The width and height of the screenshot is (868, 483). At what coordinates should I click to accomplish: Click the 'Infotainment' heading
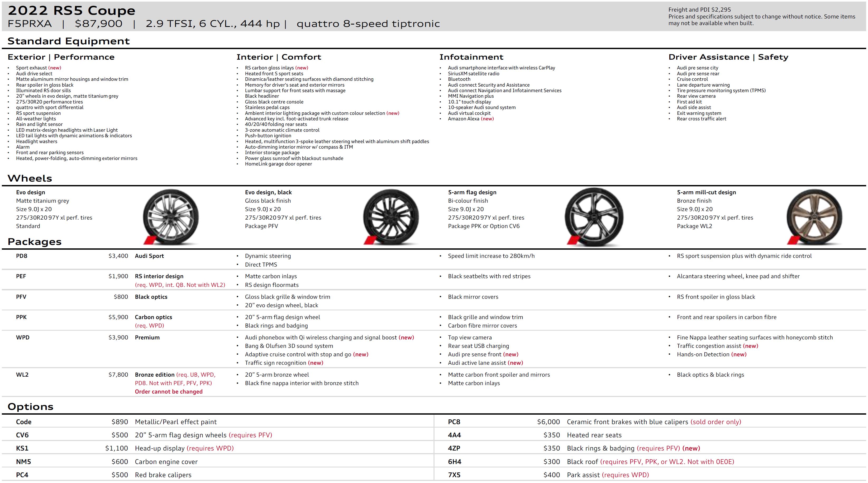point(471,57)
